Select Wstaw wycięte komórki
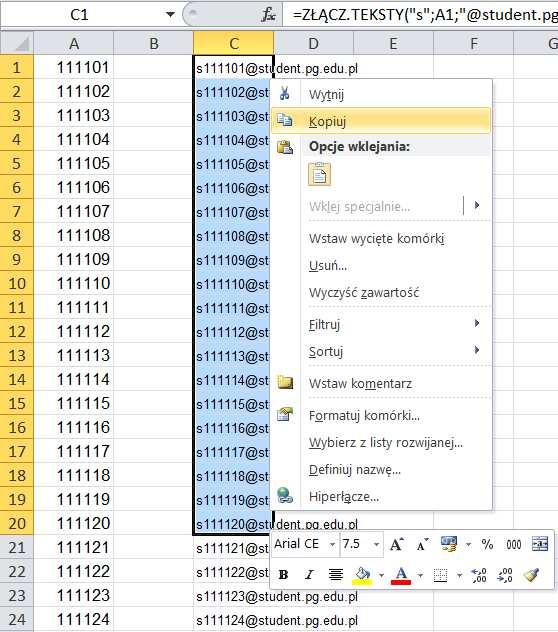 [x=381, y=238]
